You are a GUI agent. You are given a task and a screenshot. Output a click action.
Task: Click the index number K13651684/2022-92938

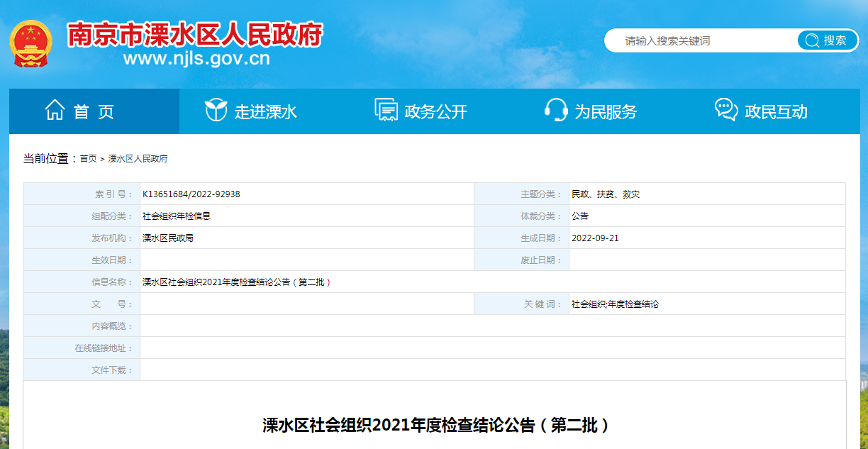click(191, 194)
